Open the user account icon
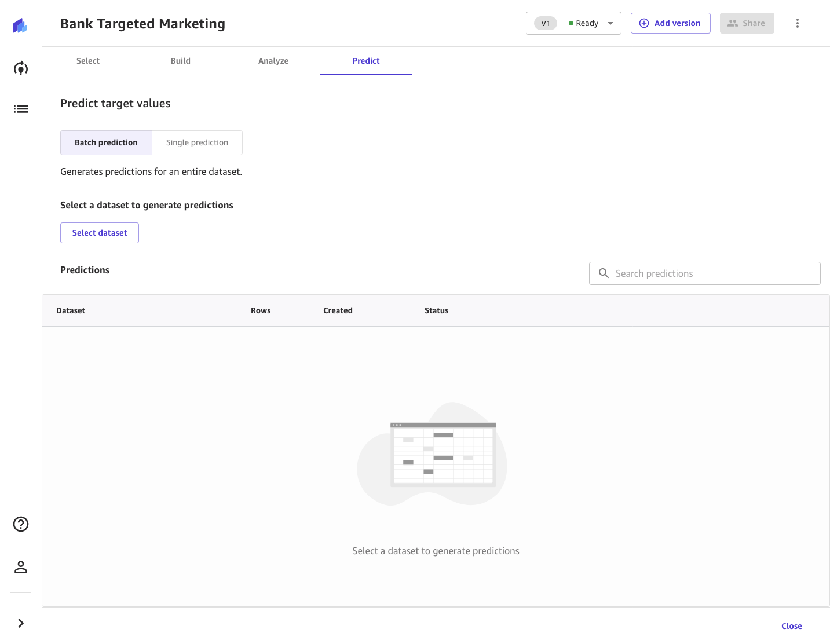The height and width of the screenshot is (644, 830). pos(21,567)
